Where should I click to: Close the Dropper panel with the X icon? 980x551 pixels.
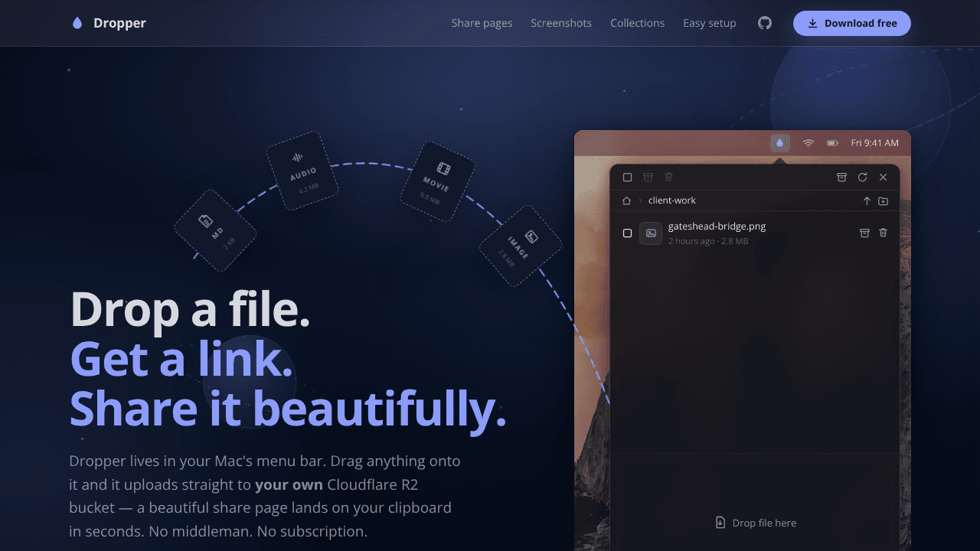click(x=883, y=177)
